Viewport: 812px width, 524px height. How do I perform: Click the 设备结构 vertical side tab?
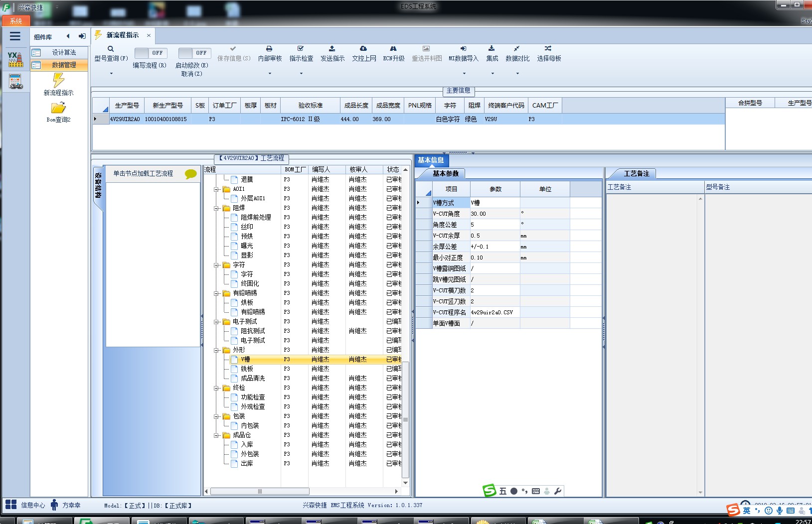coord(98,185)
